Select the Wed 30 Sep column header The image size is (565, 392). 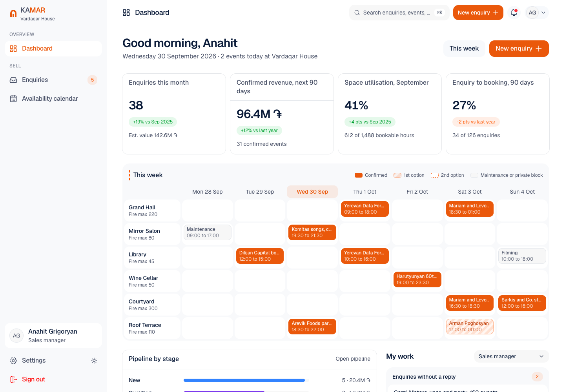coord(312,192)
